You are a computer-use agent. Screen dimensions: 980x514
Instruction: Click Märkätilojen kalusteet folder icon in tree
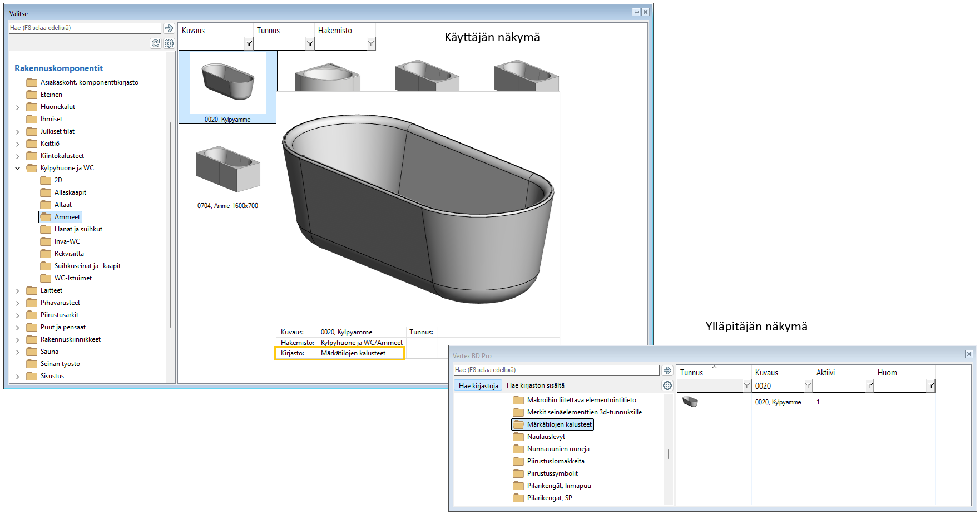tap(518, 424)
